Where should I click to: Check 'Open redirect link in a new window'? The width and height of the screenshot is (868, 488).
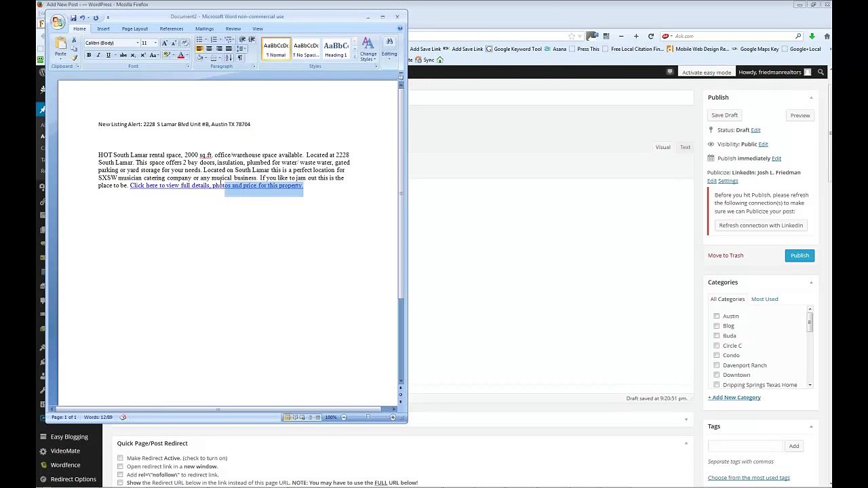tap(120, 466)
